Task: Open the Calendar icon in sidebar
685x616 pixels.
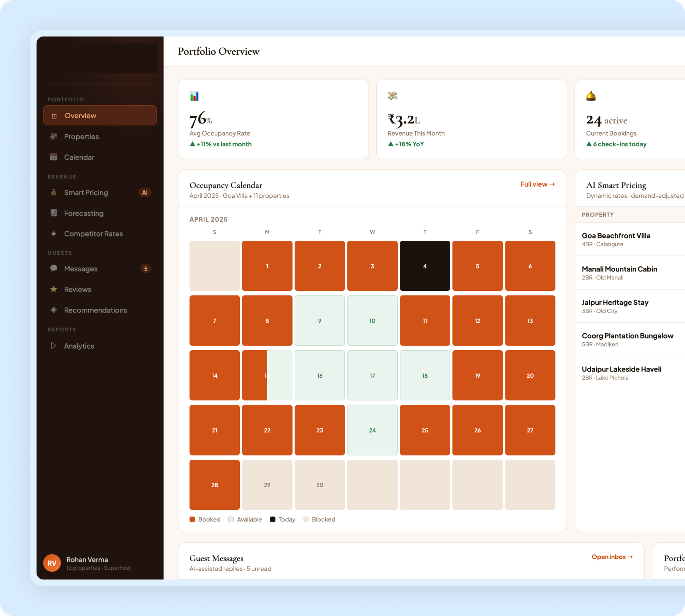Action: (53, 157)
